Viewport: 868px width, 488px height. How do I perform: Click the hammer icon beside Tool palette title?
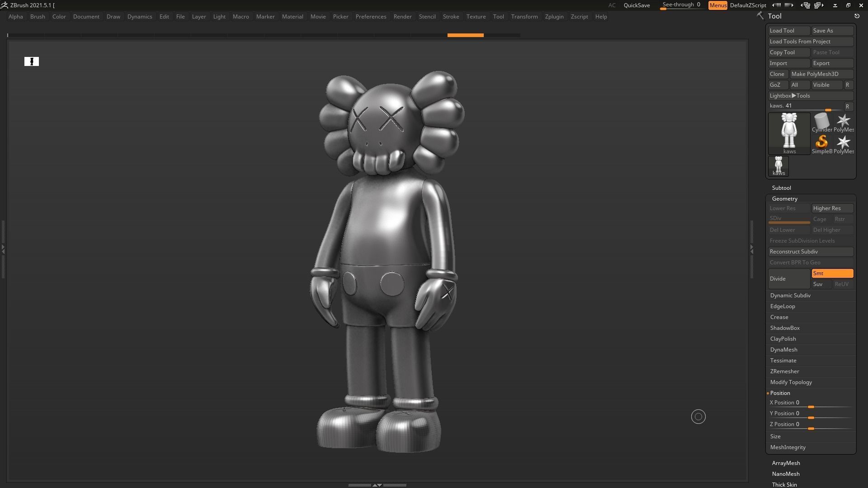[x=760, y=16]
